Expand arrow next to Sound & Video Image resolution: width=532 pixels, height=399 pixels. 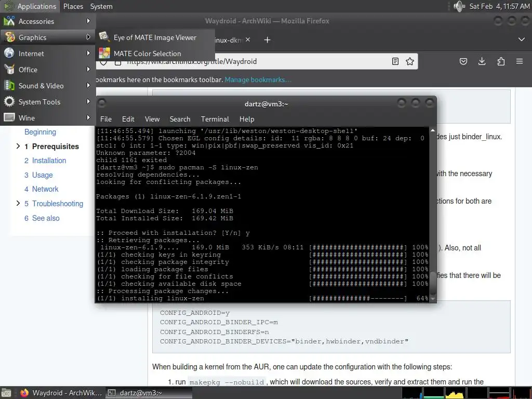point(88,85)
